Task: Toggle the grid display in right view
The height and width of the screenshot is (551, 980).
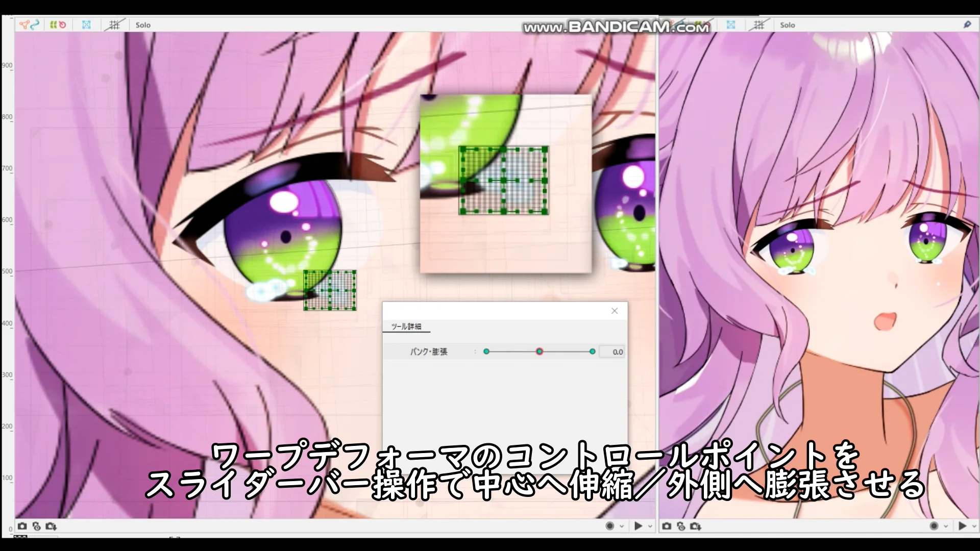Action: click(759, 24)
